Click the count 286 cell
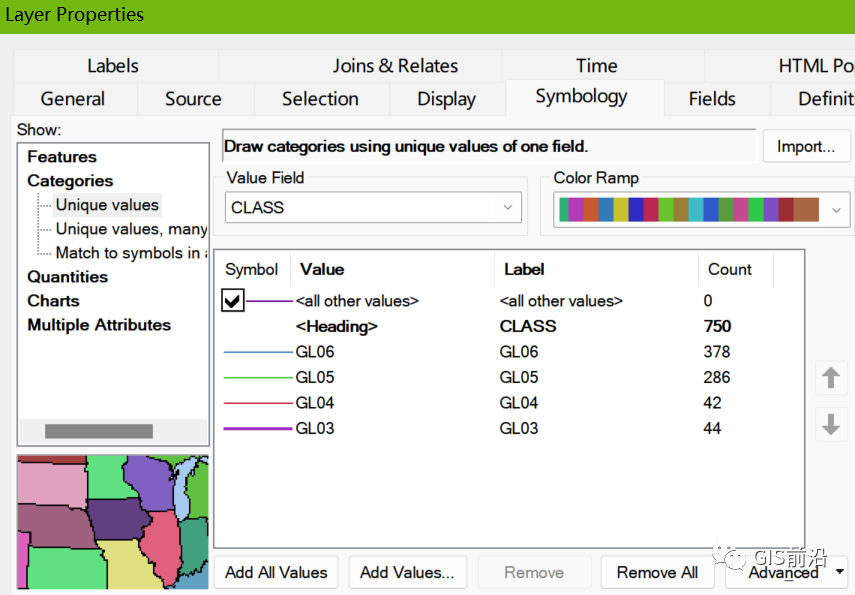The image size is (855, 595). coord(716,377)
